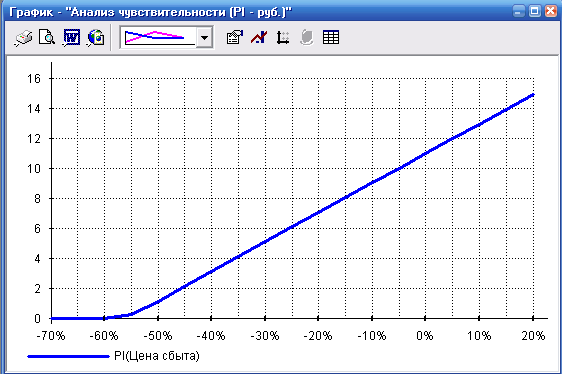Image resolution: width=562 pixels, height=374 pixels.
Task: Click the -10% x-axis label
Action: click(x=372, y=336)
